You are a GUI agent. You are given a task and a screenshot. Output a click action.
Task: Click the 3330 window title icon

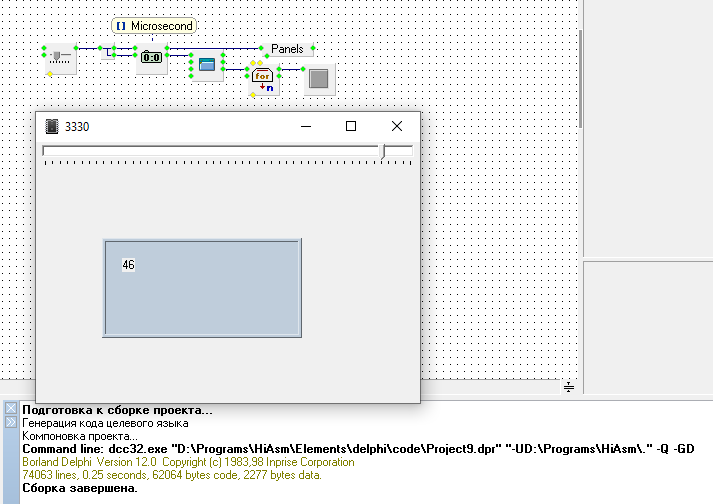point(51,126)
